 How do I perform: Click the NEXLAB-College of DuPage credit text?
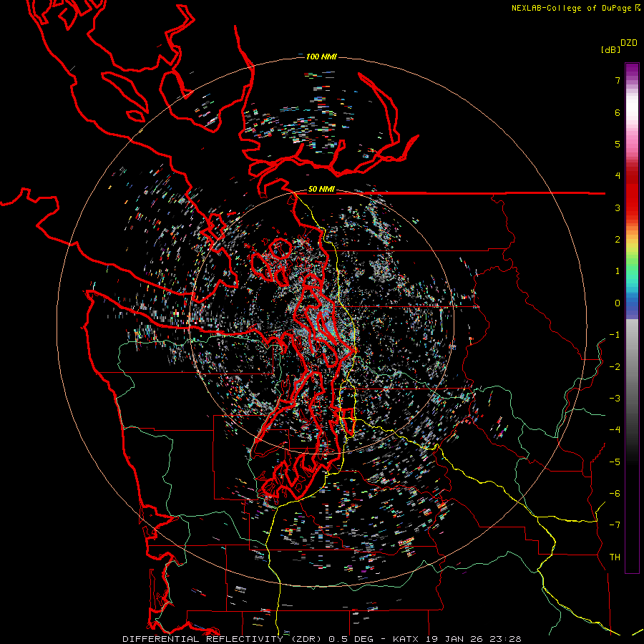572,8
